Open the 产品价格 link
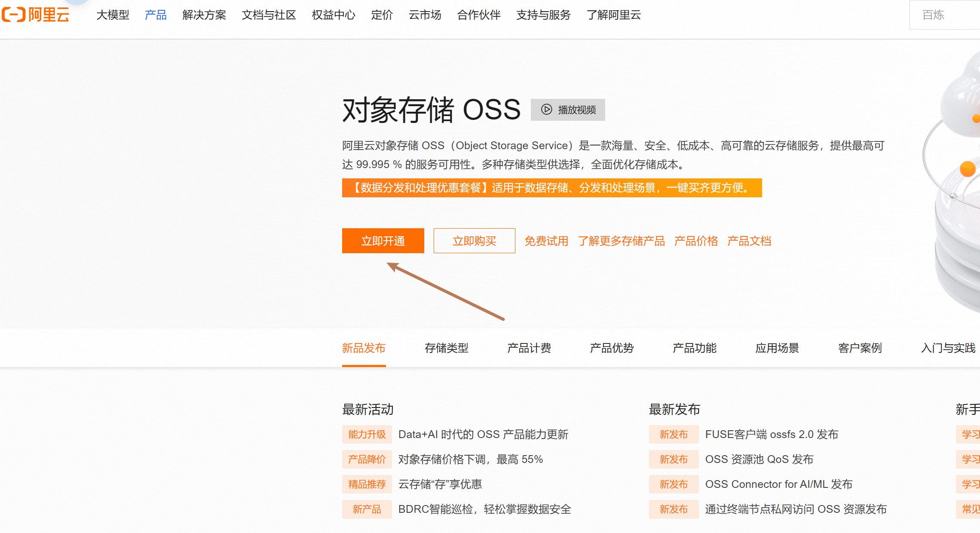Image resolution: width=980 pixels, height=533 pixels. click(x=696, y=241)
